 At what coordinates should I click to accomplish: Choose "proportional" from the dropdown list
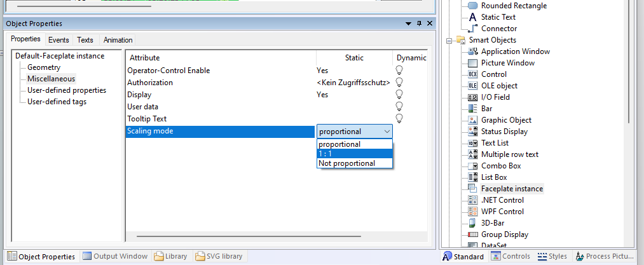[x=355, y=144]
